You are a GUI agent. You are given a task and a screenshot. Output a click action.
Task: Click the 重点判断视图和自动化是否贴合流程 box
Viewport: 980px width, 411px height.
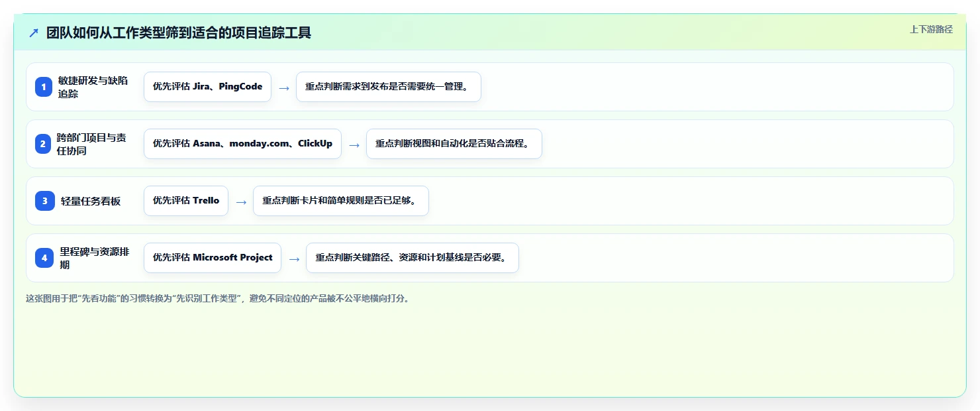[x=454, y=144]
